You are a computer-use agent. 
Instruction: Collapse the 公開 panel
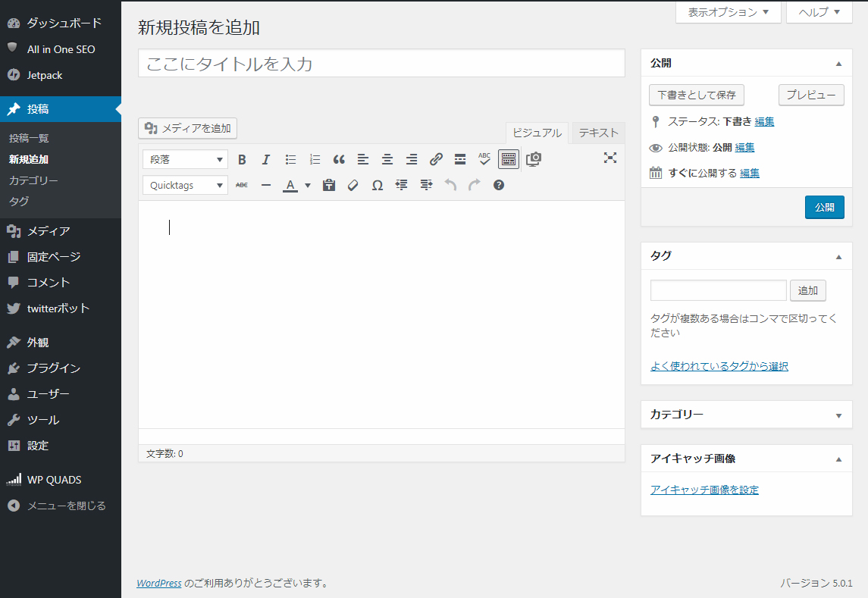[x=838, y=64]
